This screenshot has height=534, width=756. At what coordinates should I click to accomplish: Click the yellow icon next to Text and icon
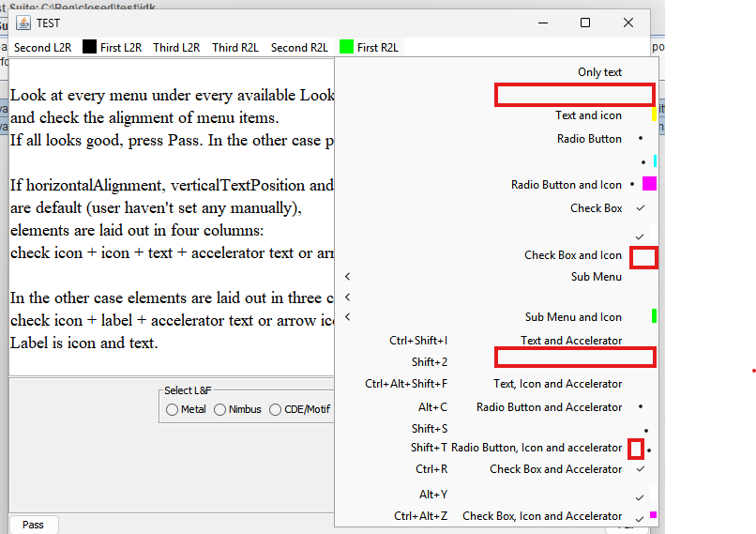coord(653,115)
